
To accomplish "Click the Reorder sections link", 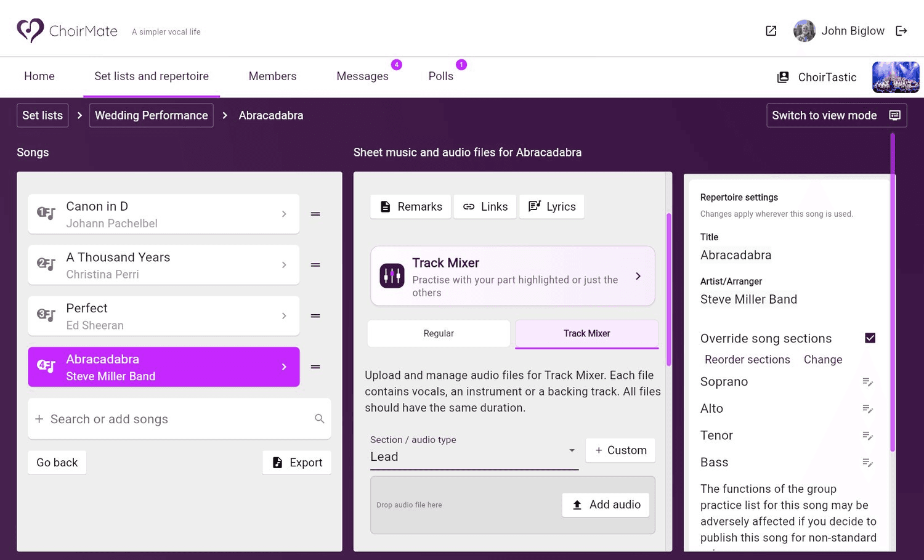I will tap(747, 360).
